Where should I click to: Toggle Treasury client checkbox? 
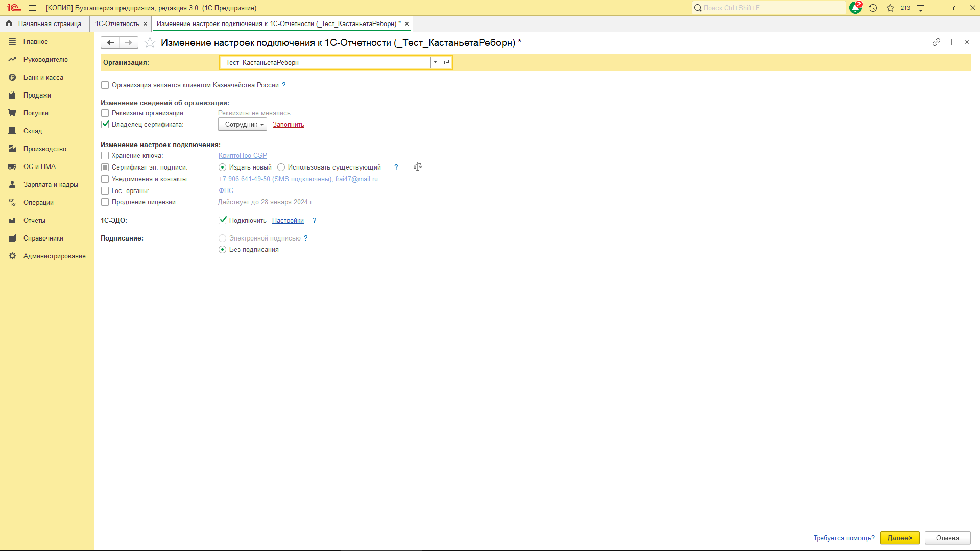105,85
